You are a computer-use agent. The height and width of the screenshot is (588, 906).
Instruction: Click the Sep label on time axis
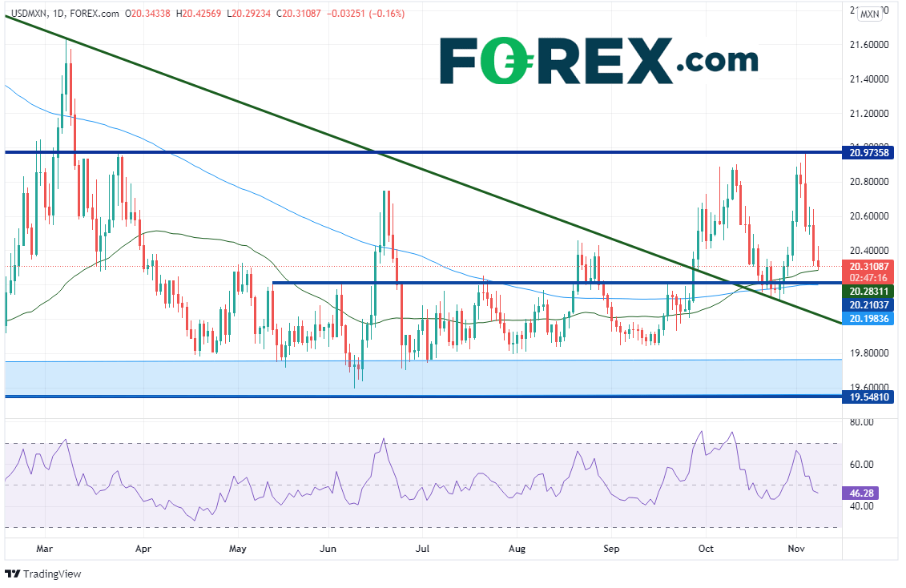[610, 548]
